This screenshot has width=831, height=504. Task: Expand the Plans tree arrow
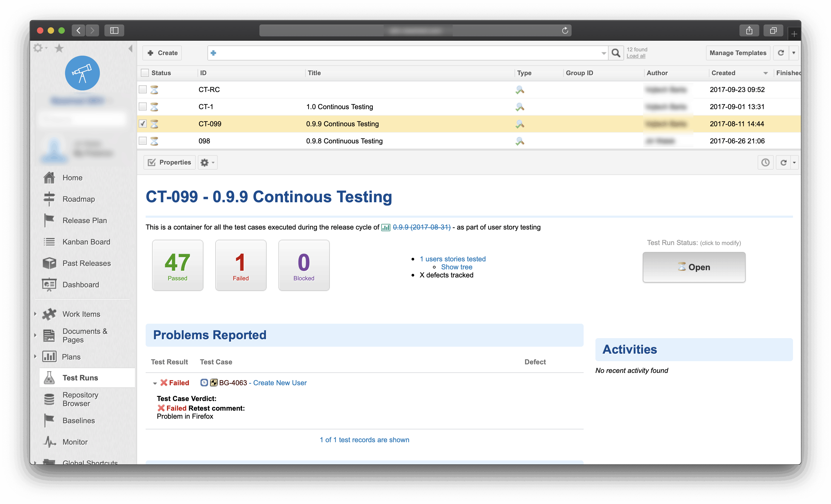(x=35, y=356)
